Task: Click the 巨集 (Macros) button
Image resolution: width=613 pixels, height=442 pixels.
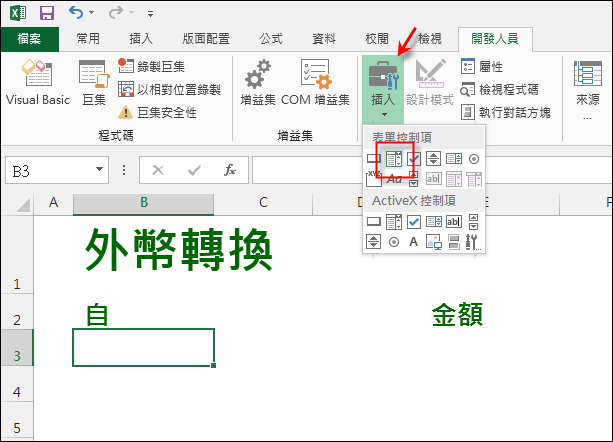Action: point(94,83)
